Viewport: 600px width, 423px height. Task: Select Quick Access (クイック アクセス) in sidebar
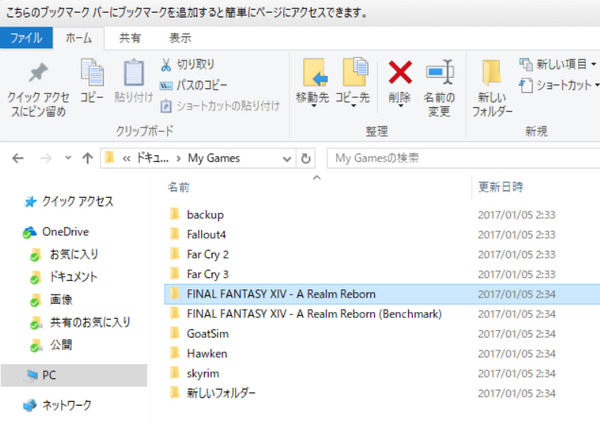click(x=78, y=201)
